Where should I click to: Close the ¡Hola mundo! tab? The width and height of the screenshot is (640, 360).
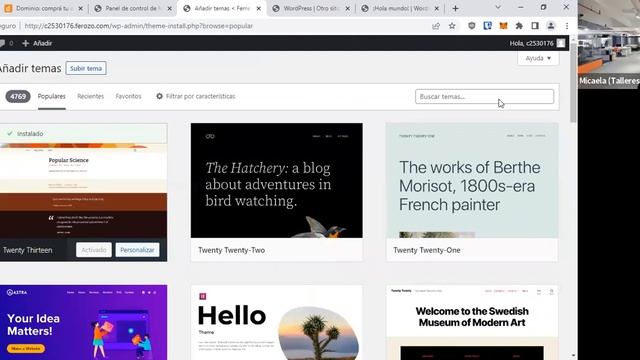tap(436, 8)
